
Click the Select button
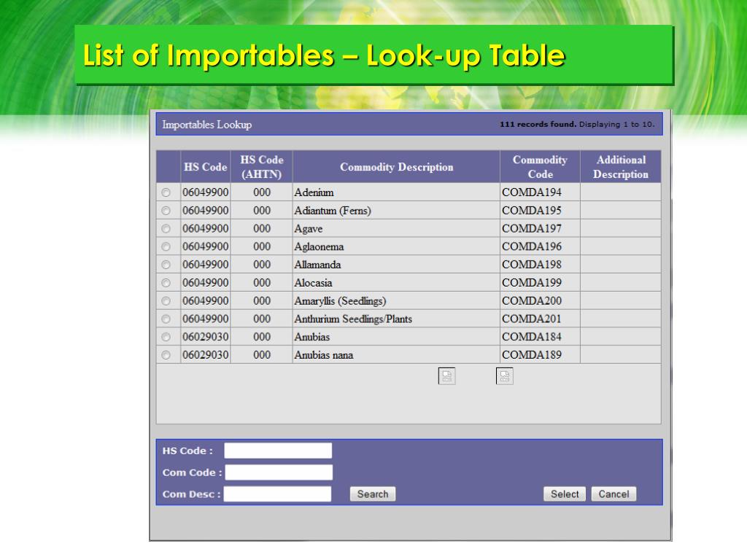tap(565, 494)
